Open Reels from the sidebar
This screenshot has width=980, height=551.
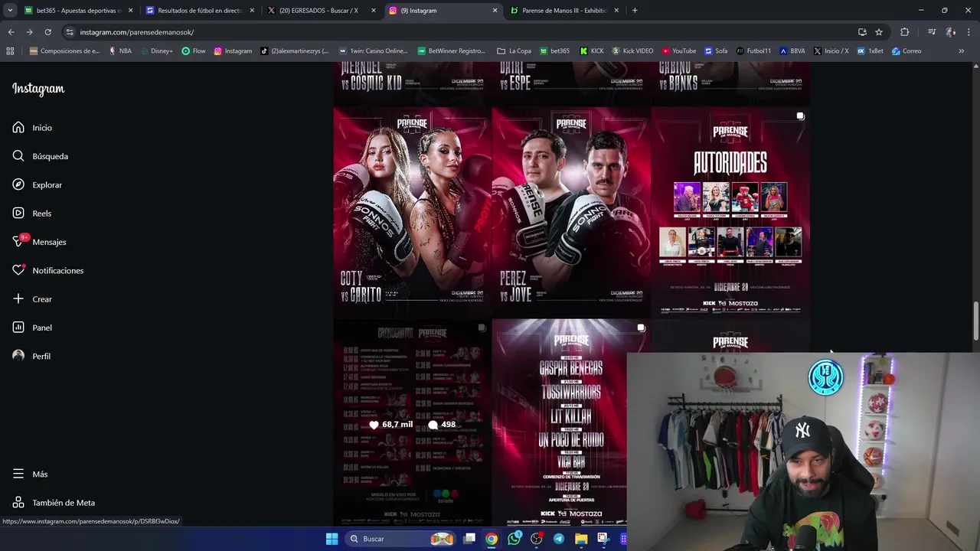click(32, 214)
